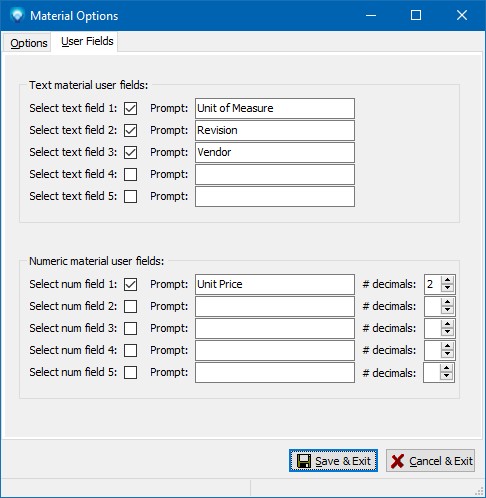486x498 pixels.
Task: Click the Cancel & Exit button
Action: pyautogui.click(x=430, y=461)
